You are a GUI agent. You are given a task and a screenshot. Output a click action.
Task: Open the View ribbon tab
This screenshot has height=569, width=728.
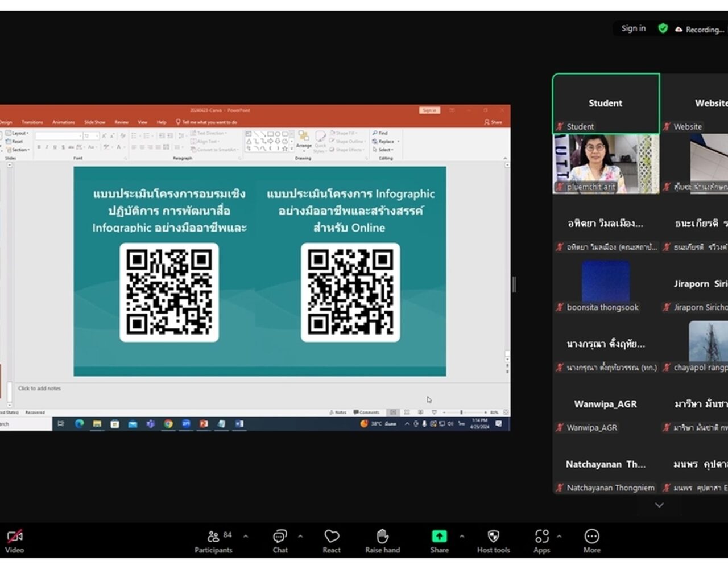142,122
